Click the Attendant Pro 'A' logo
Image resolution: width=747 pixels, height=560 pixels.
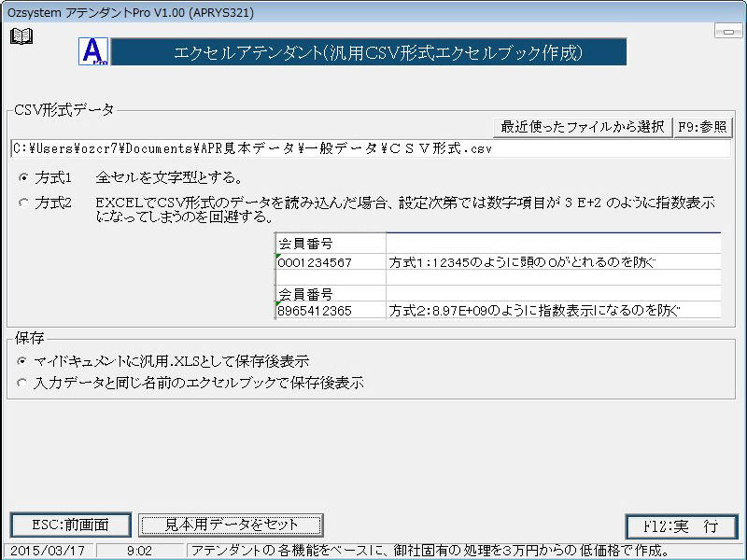(x=93, y=51)
